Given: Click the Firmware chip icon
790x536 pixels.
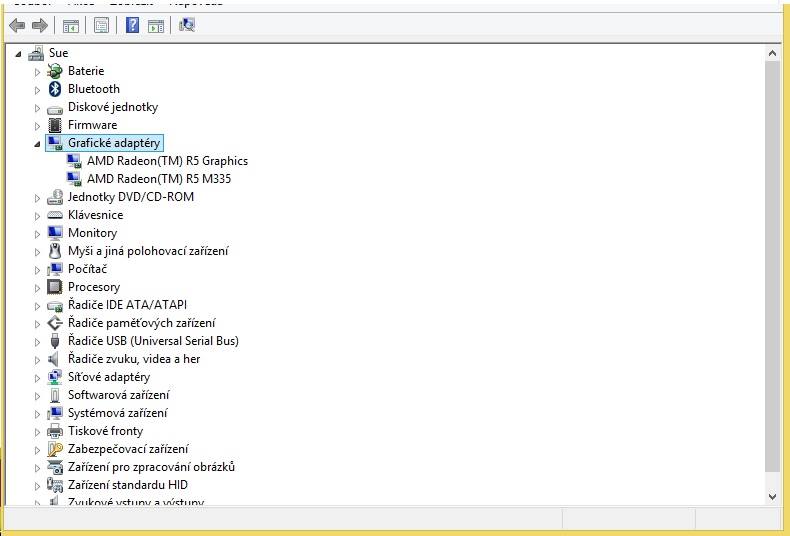Looking at the screenshot, I should pos(54,125).
